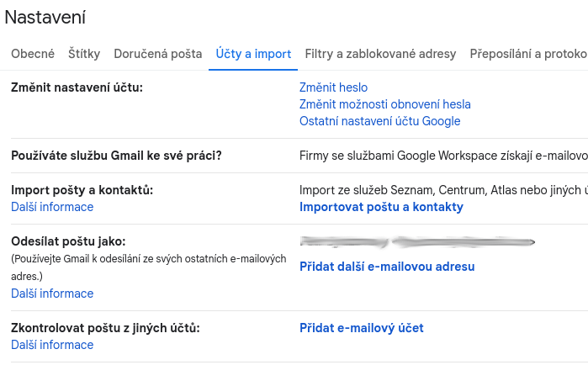
Task: Go to Filtry a zablokované adresy tab
Action: click(x=380, y=54)
